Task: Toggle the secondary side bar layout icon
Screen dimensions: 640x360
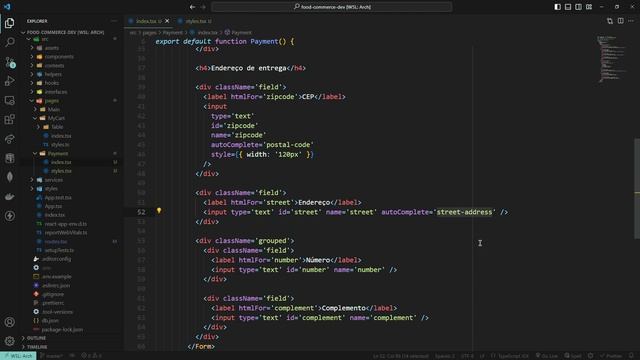Action: coord(578,7)
